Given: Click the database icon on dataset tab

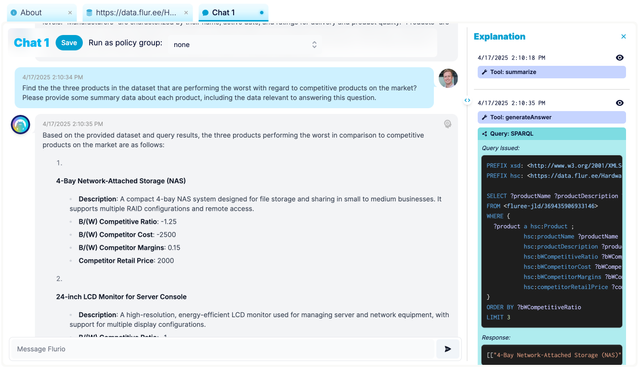Looking at the screenshot, I should point(89,13).
